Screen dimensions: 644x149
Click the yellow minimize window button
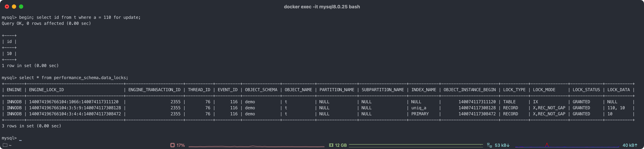coord(14,7)
